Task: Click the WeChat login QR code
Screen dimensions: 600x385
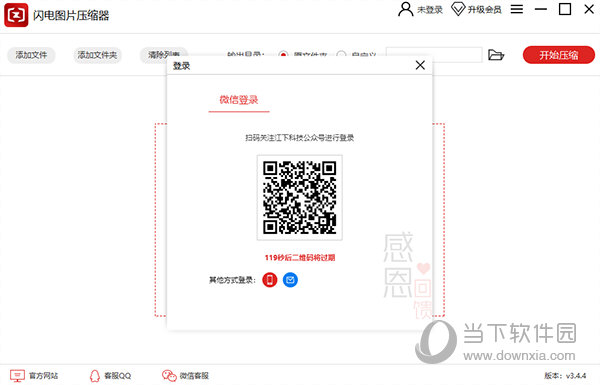Action: [x=300, y=197]
